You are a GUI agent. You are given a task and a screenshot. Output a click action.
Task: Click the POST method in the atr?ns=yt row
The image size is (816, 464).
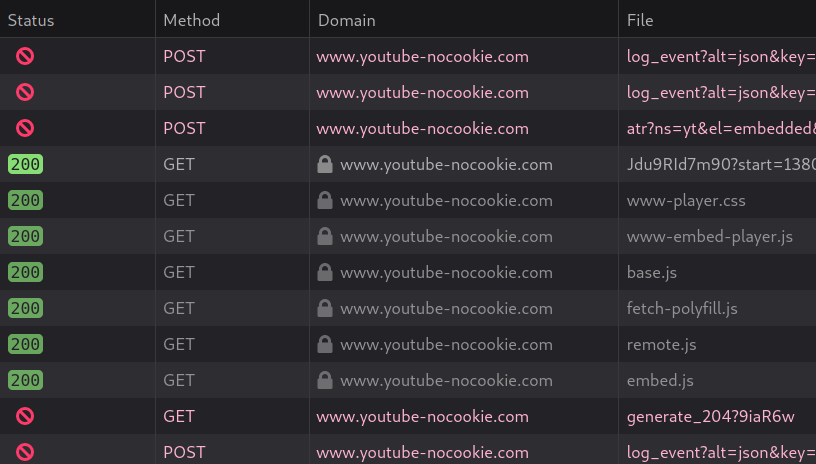(184, 128)
